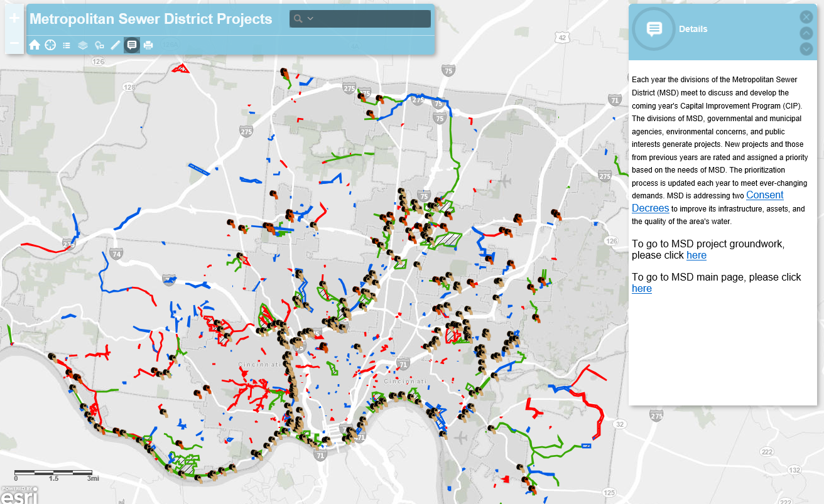Image resolution: width=824 pixels, height=504 pixels.
Task: Click the Home default extent icon
Action: click(x=35, y=45)
